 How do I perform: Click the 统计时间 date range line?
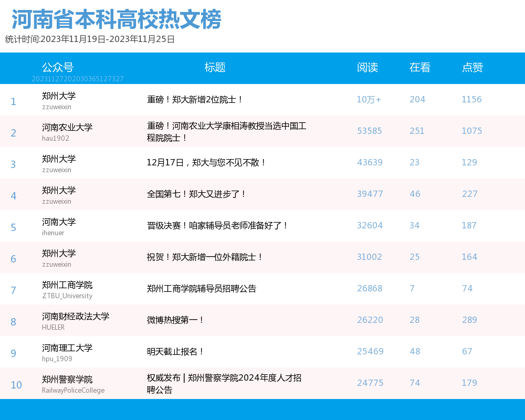90,39
